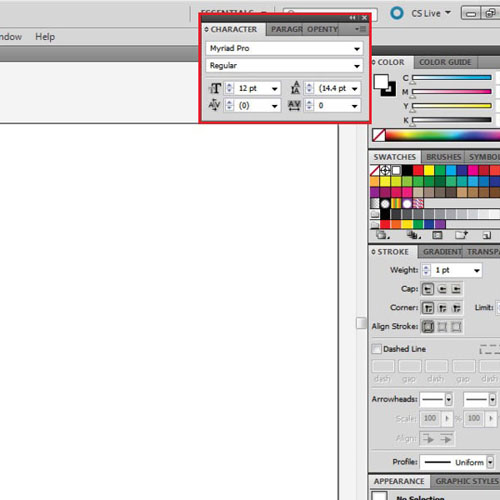Click the leading stepper arrows

(309, 88)
